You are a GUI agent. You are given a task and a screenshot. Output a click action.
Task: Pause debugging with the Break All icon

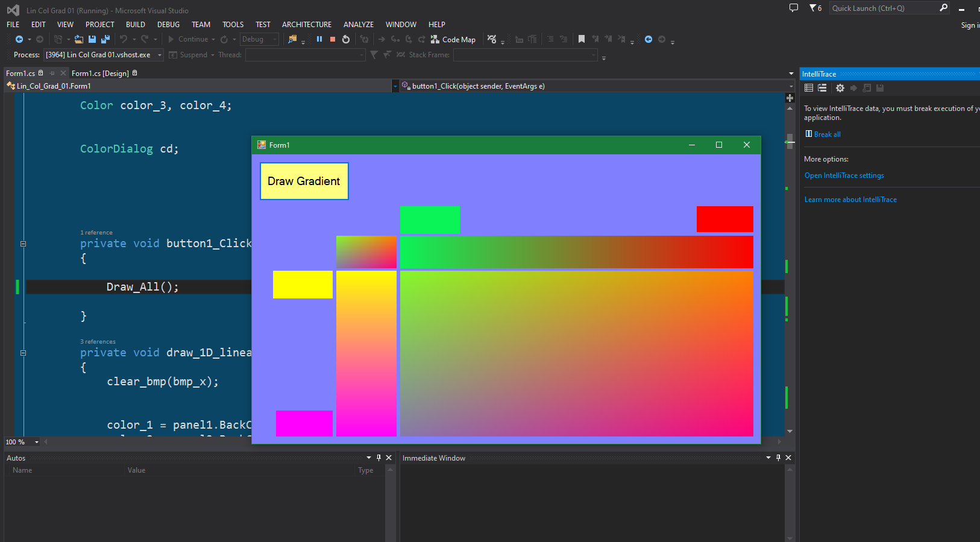click(319, 39)
